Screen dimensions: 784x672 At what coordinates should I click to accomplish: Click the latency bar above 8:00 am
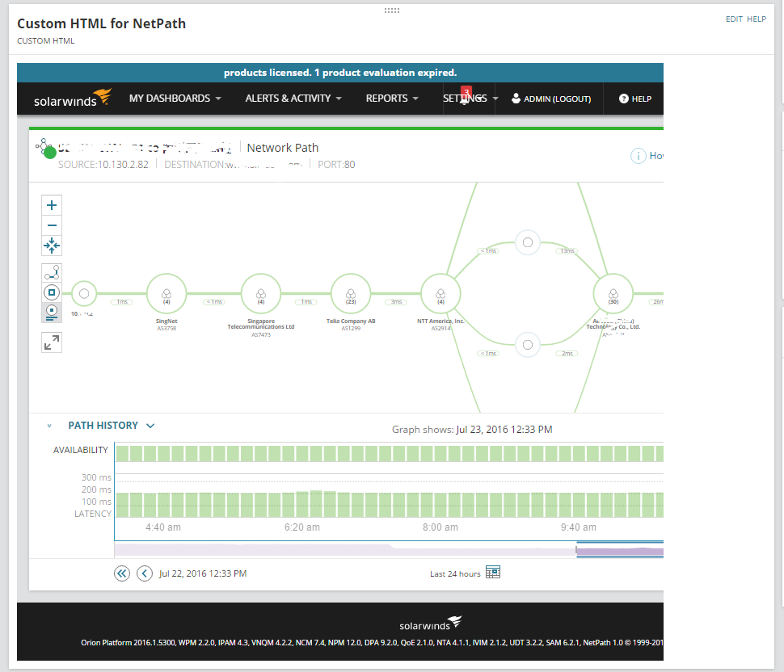440,505
